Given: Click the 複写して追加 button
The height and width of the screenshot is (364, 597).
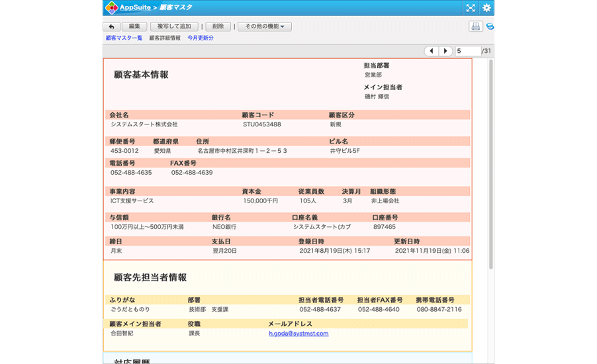Looking at the screenshot, I should [x=174, y=26].
